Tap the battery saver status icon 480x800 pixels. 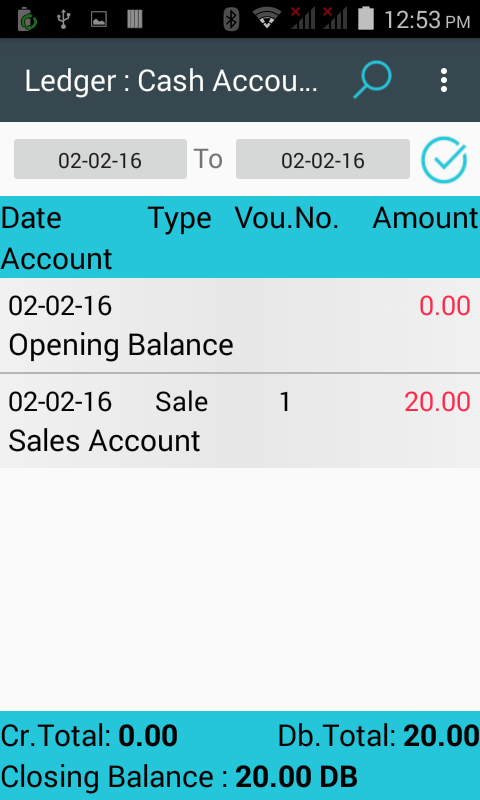pyautogui.click(x=27, y=19)
